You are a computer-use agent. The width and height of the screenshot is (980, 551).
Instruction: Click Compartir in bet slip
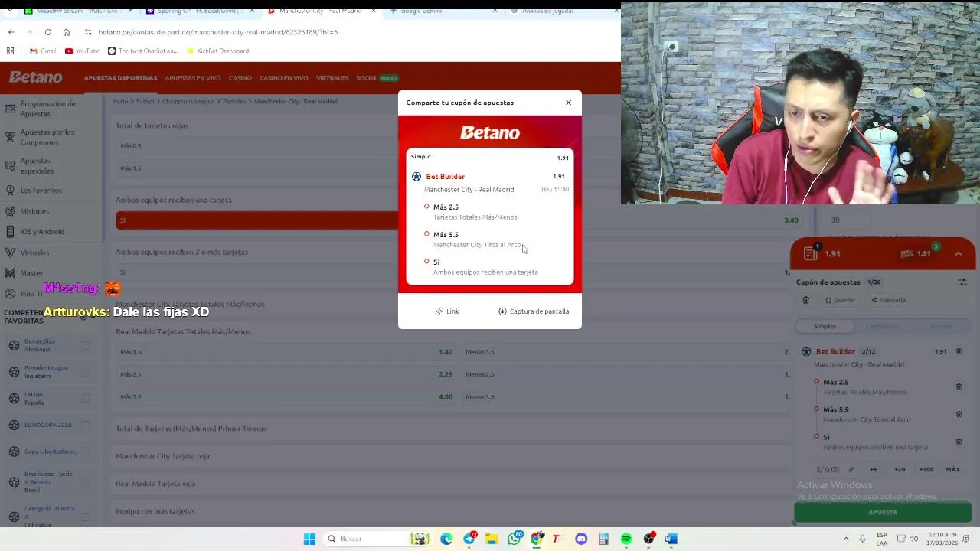click(889, 300)
